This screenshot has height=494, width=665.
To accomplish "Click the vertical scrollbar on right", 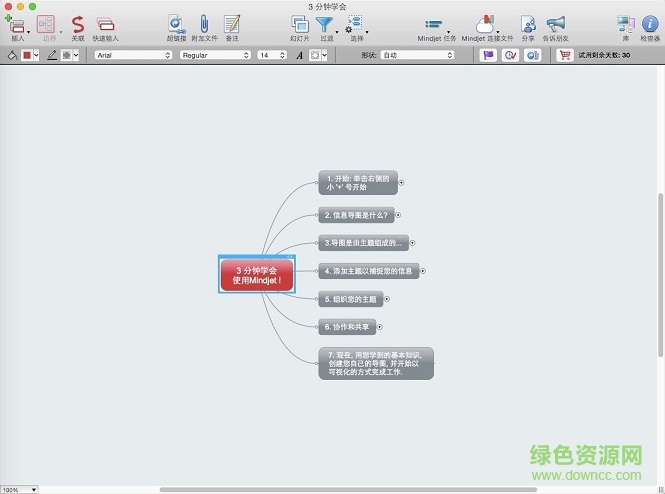I will (661, 275).
